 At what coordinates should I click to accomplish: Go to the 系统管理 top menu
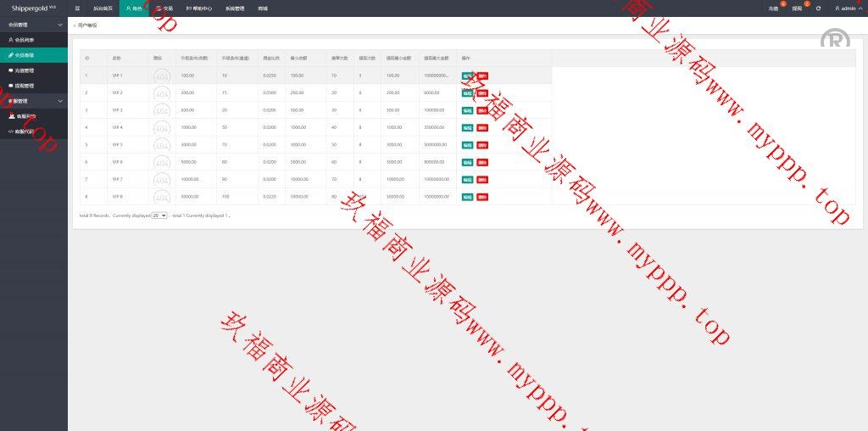[235, 8]
